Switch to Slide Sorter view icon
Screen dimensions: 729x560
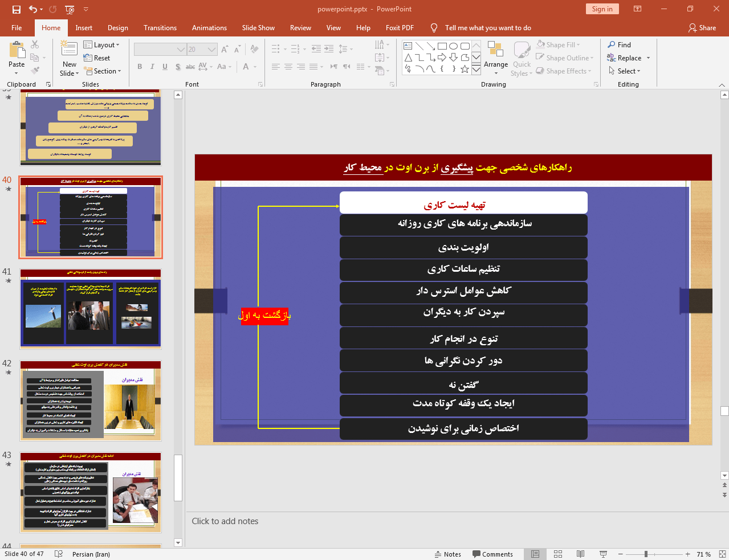[558, 554]
